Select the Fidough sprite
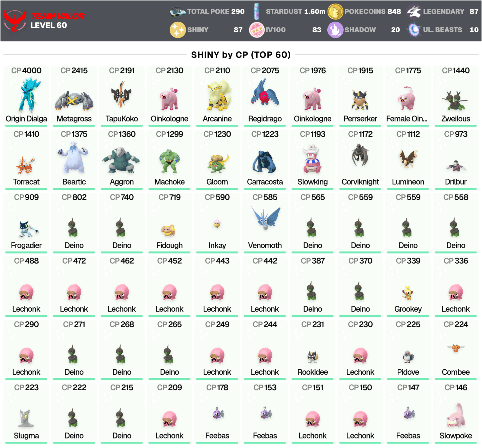The image size is (482, 448). coord(168,231)
